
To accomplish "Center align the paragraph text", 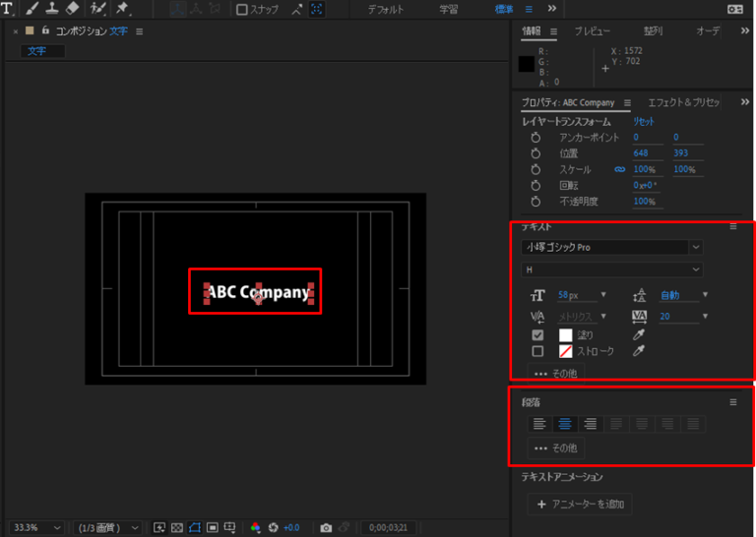I will pyautogui.click(x=565, y=424).
